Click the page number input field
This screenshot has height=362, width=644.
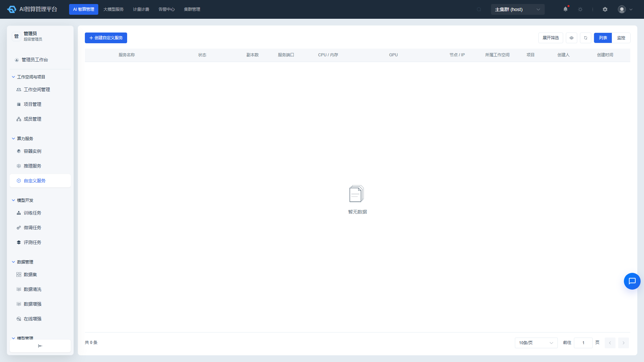coord(583,343)
